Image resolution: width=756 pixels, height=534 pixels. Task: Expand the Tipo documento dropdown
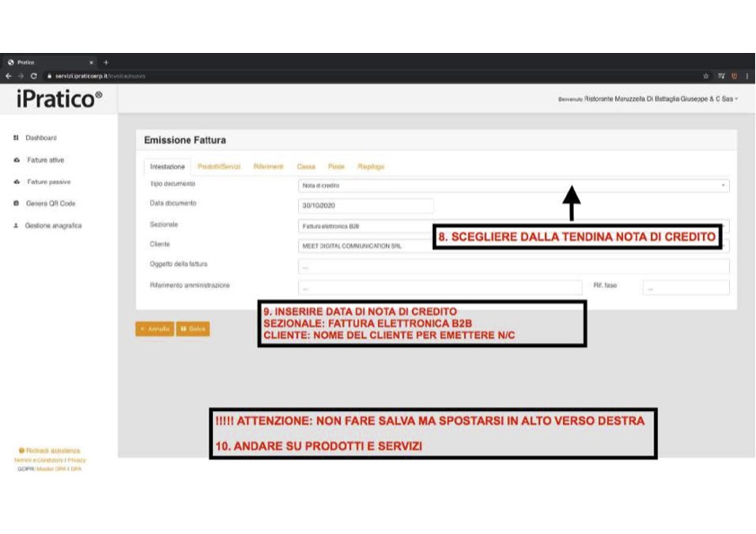(x=513, y=186)
